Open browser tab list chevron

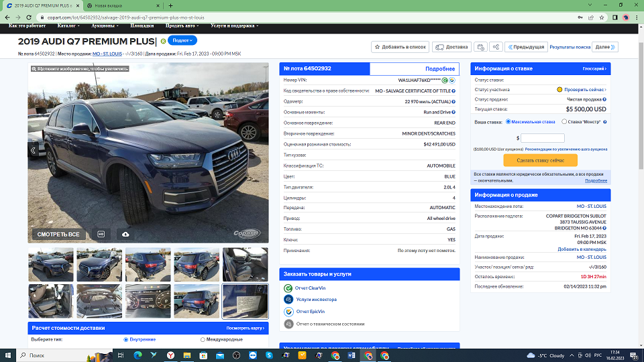click(x=590, y=5)
